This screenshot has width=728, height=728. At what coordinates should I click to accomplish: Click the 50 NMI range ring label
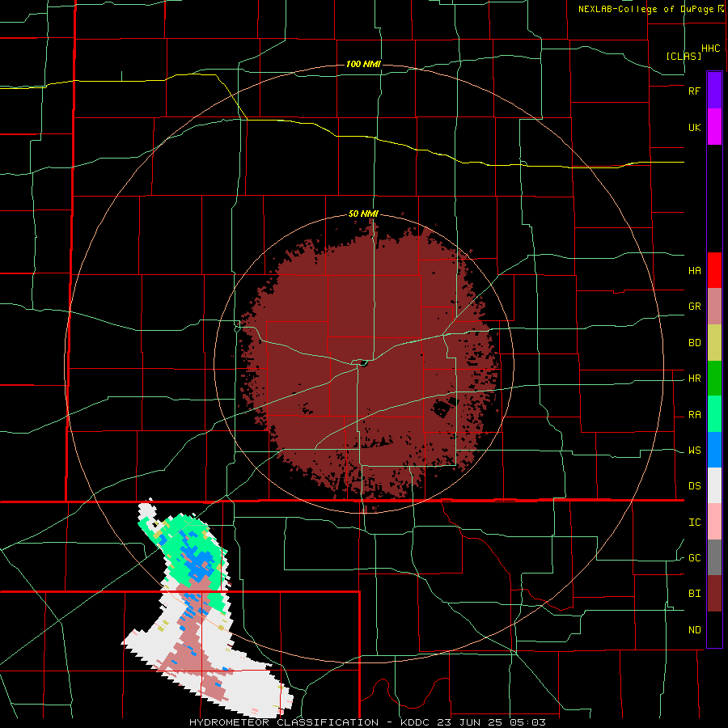point(363,214)
